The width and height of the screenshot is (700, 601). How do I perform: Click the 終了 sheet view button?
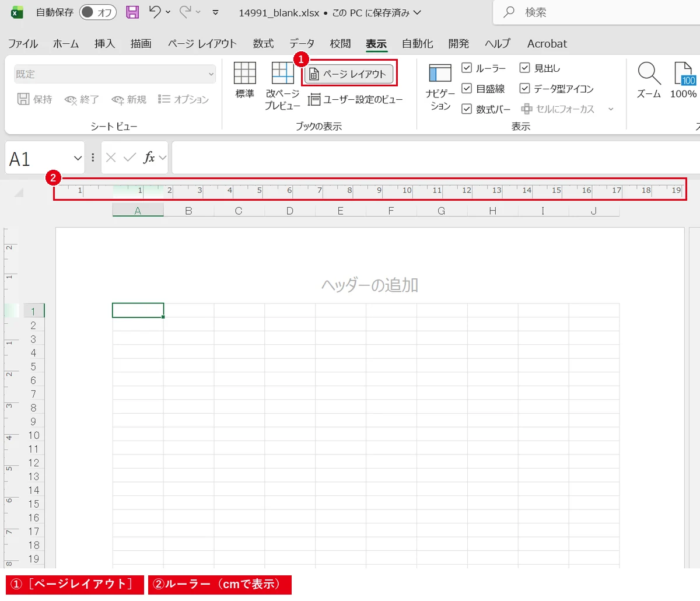pos(82,100)
